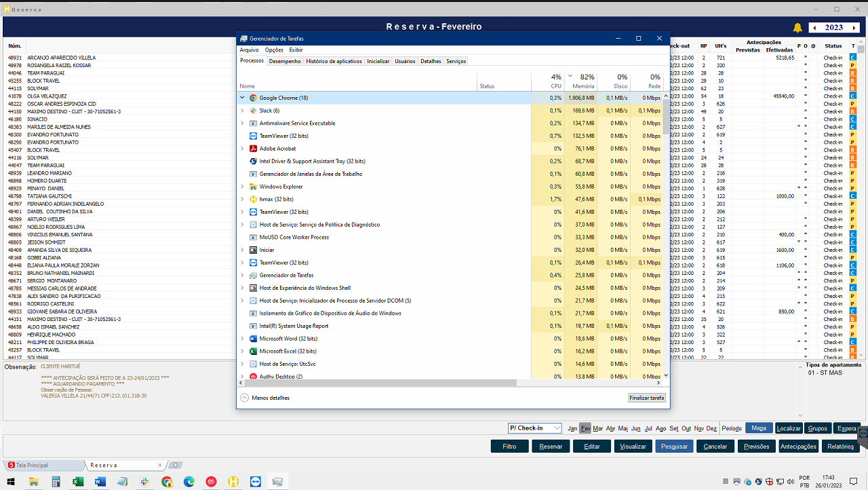
Task: Click the yellow notification bell icon
Action: coord(797,28)
